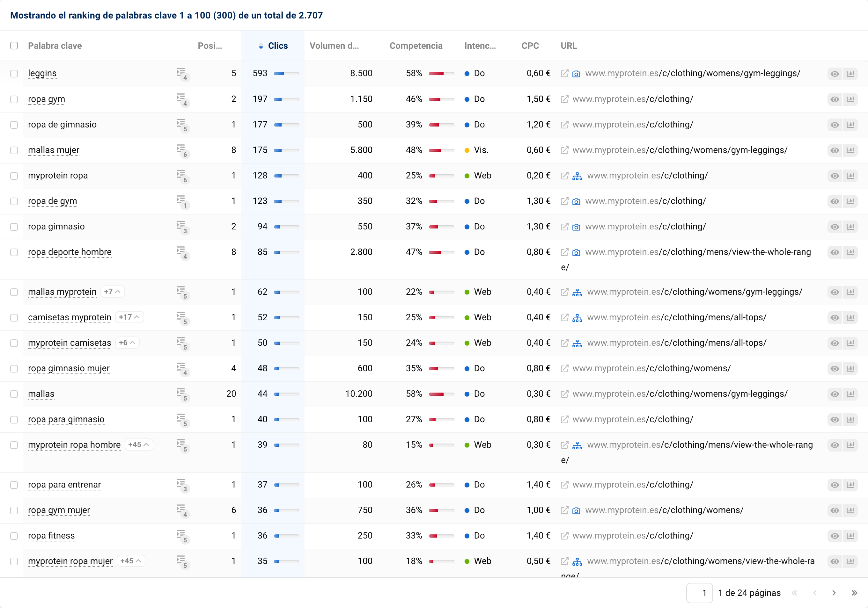Viewport: 868px width, 608px height.
Task: Toggle eye icon for ropa de gimnasio row
Action: pyautogui.click(x=835, y=125)
